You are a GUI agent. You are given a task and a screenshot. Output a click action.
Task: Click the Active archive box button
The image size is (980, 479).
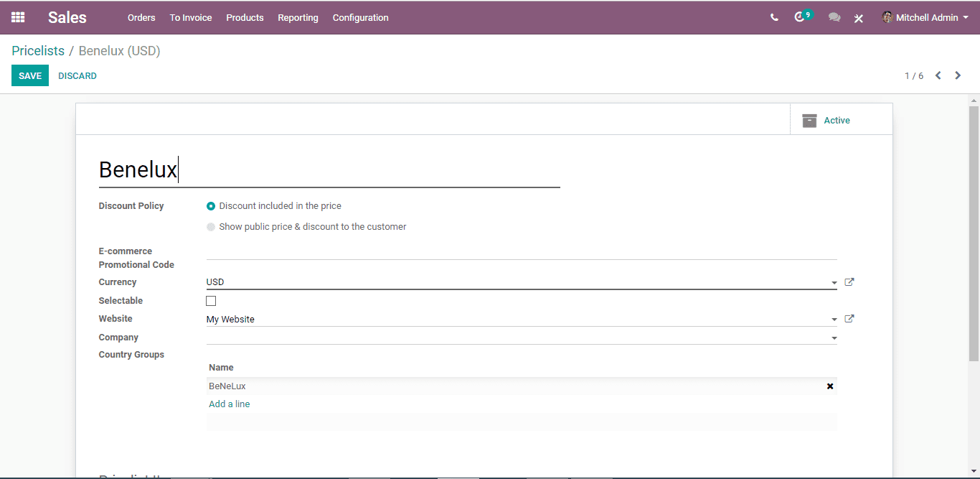tap(841, 120)
